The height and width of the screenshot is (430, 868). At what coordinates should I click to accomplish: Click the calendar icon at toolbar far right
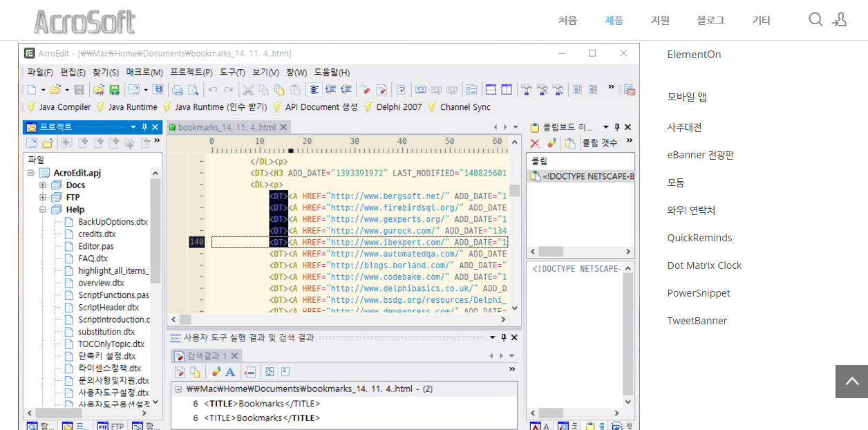[629, 90]
